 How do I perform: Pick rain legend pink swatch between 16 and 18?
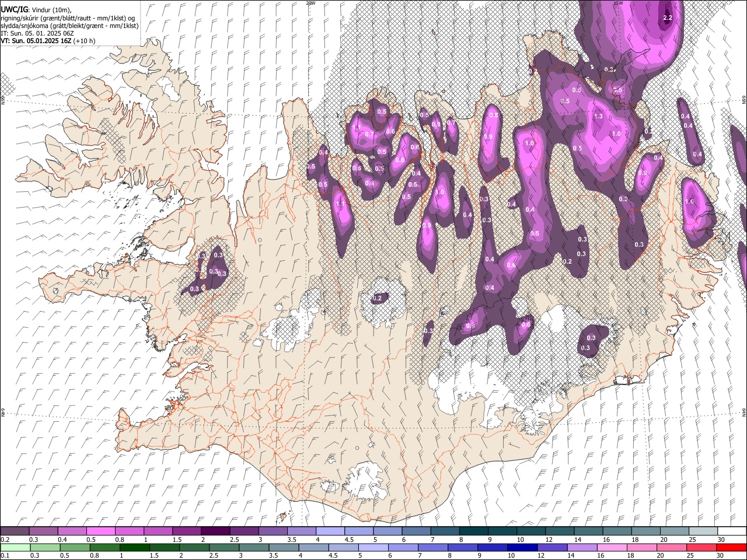coord(612,547)
